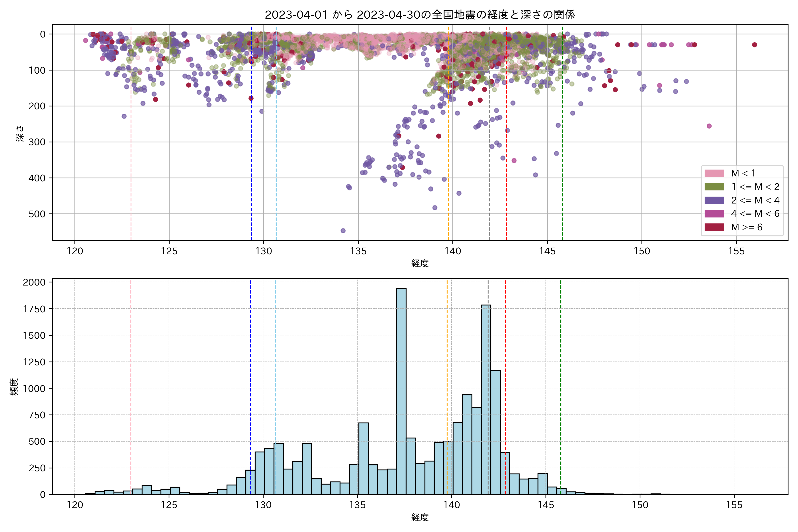The width and height of the screenshot is (798, 532).
Task: Click the '頻度' y-axis label on the histogram
Action: pyautogui.click(x=14, y=387)
